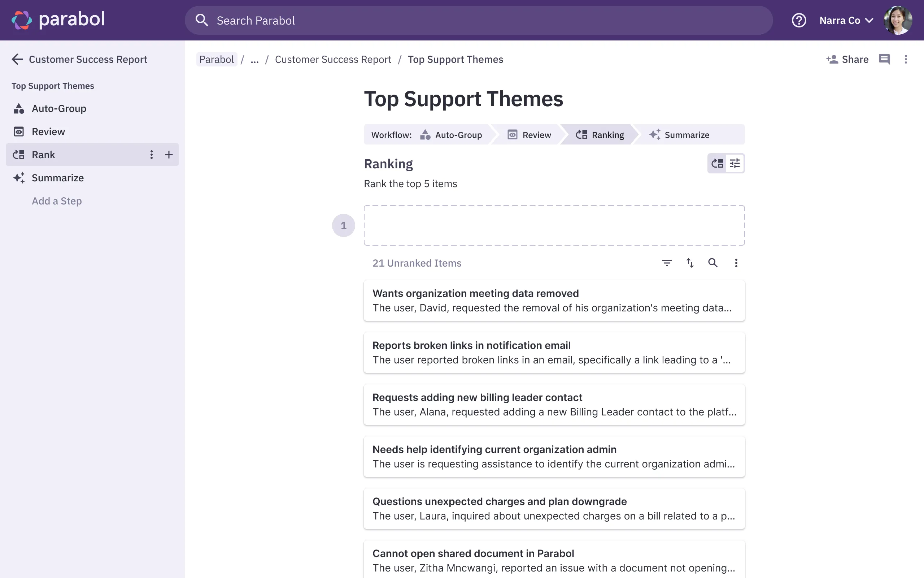Screen dimensions: 924x578
Task: Click the sort arrows icon for unranked items
Action: tap(690, 263)
